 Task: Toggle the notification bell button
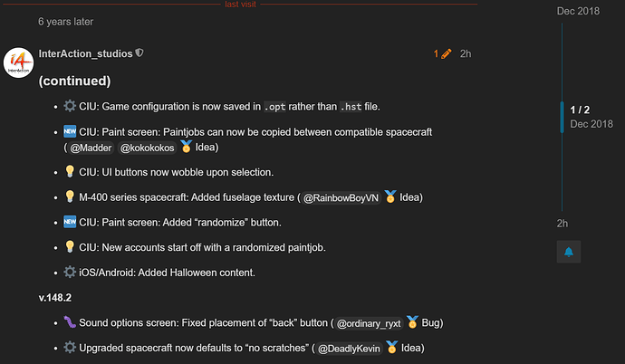point(570,251)
